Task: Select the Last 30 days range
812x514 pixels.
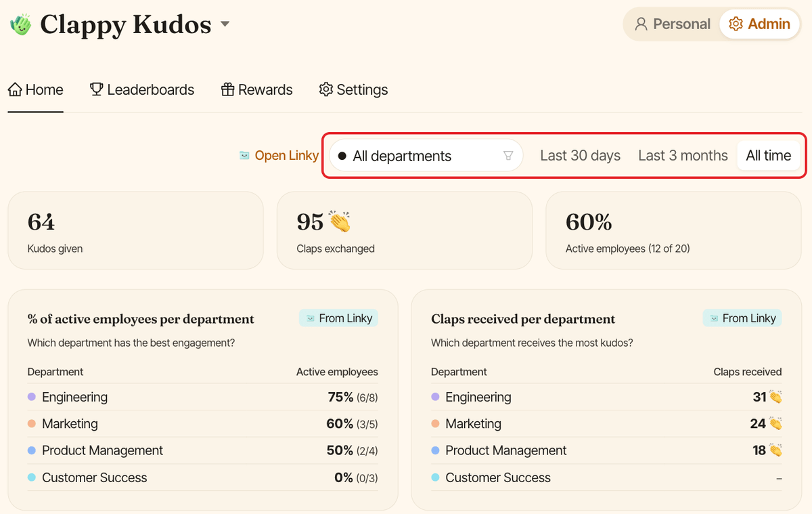Action: pos(581,156)
